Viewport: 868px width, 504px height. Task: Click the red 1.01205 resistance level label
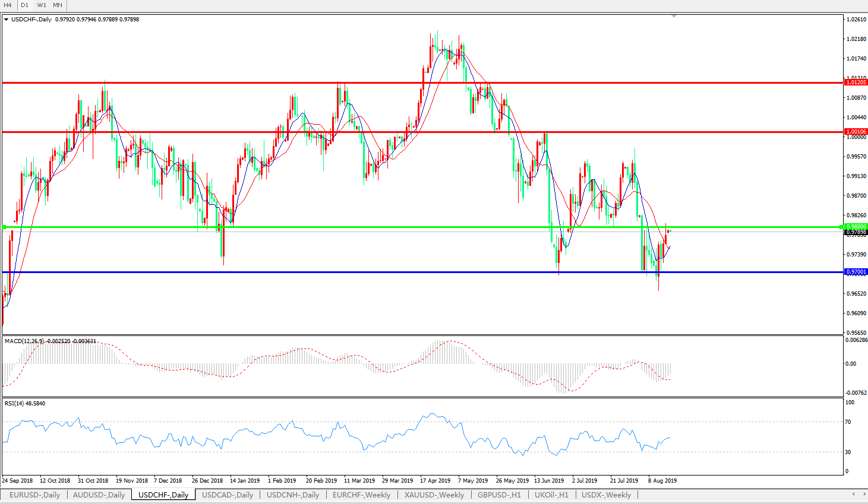pos(856,83)
